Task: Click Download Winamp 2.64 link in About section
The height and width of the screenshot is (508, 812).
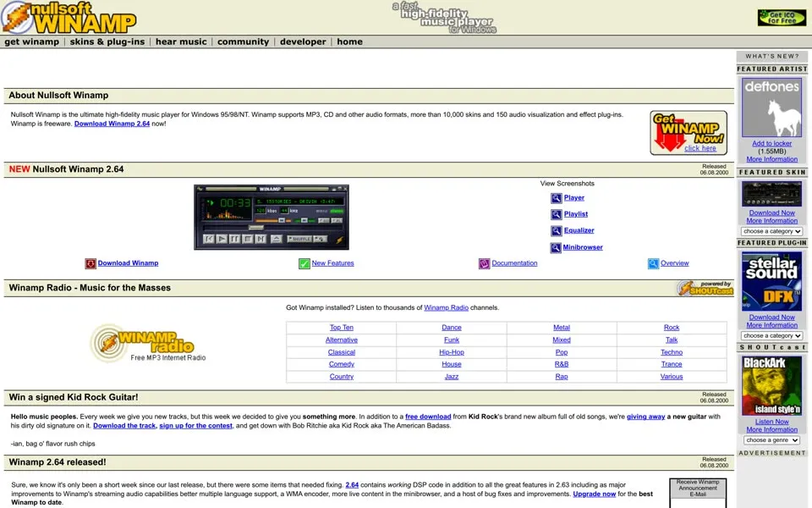Action: click(x=112, y=124)
